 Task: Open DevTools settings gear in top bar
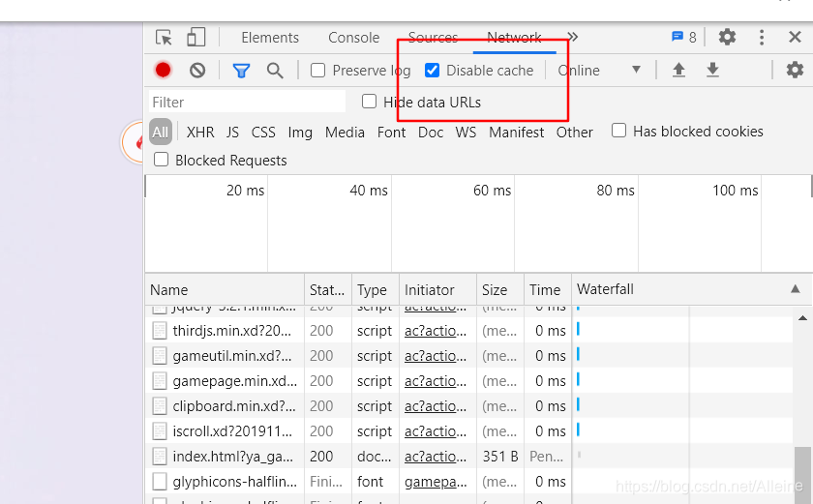coord(727,38)
